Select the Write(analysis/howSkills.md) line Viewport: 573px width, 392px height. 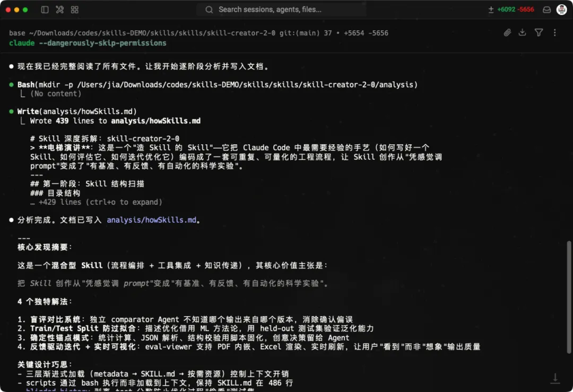(77, 111)
